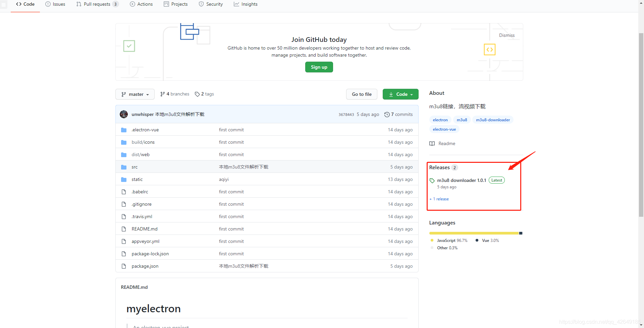Open first commit message for .electron-vue

click(x=231, y=130)
